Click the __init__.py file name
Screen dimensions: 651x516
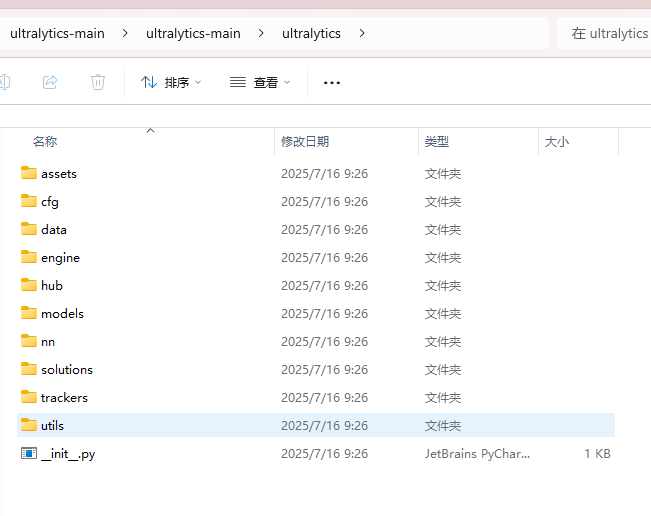(x=68, y=454)
